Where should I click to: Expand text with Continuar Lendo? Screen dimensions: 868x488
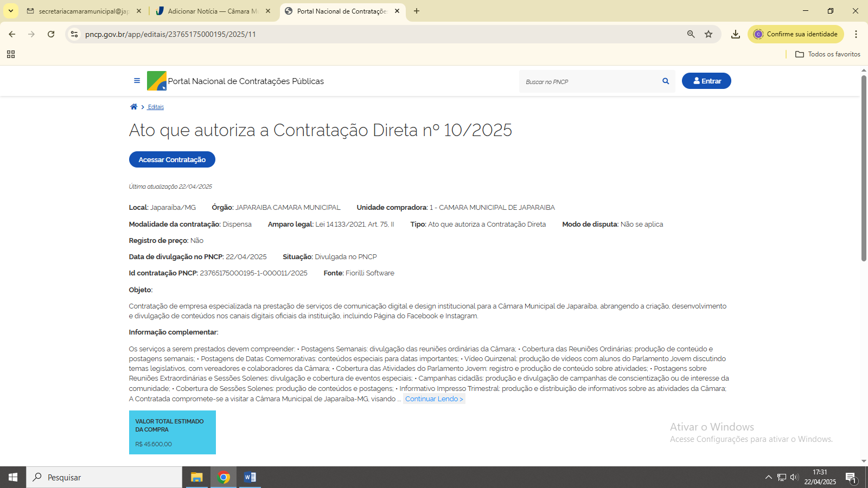coord(434,399)
